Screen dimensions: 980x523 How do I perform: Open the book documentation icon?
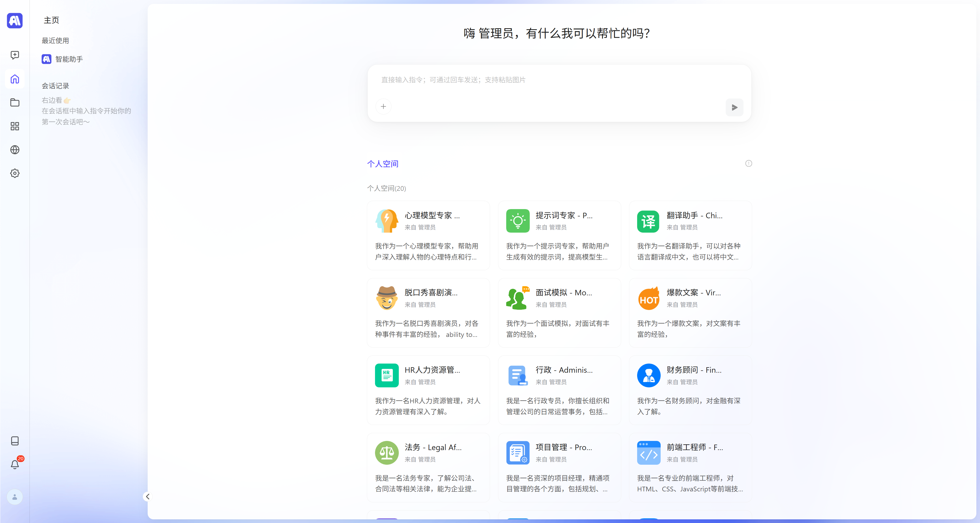pyautogui.click(x=15, y=441)
